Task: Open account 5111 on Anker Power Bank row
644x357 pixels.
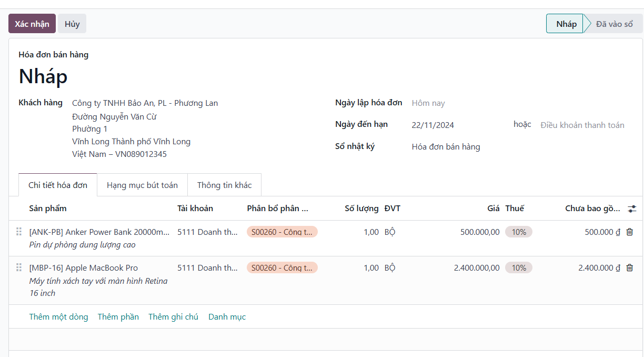Action: [207, 232]
